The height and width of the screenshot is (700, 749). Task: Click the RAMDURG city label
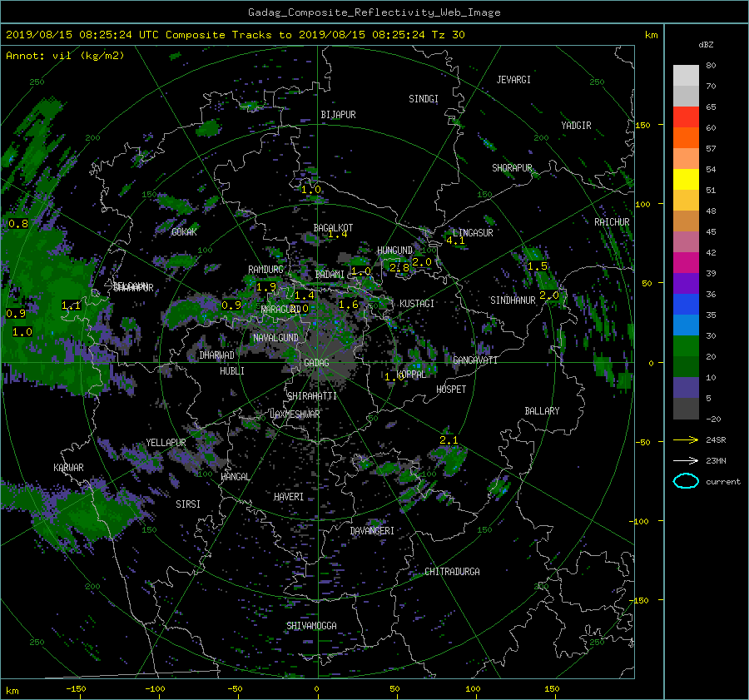[265, 270]
